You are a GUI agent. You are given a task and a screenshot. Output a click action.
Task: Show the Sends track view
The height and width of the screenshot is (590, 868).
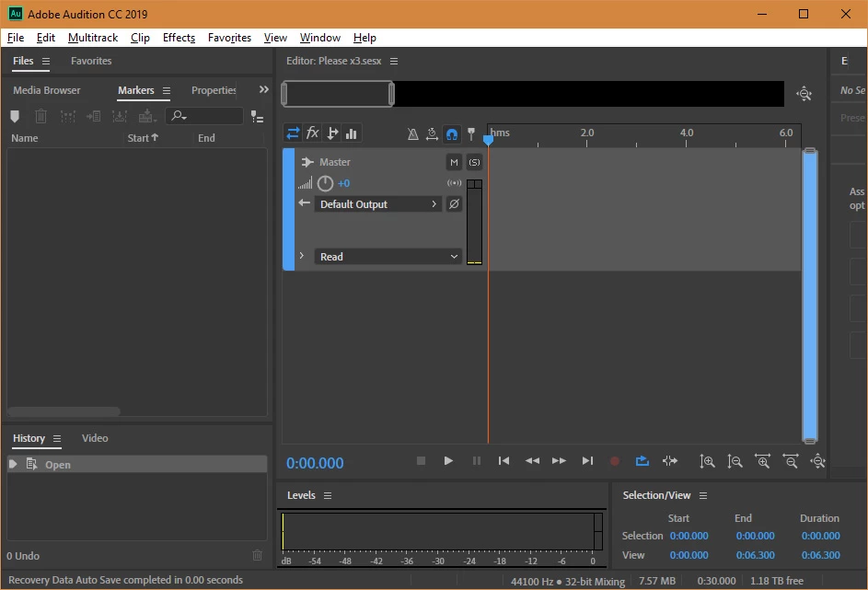(x=332, y=133)
